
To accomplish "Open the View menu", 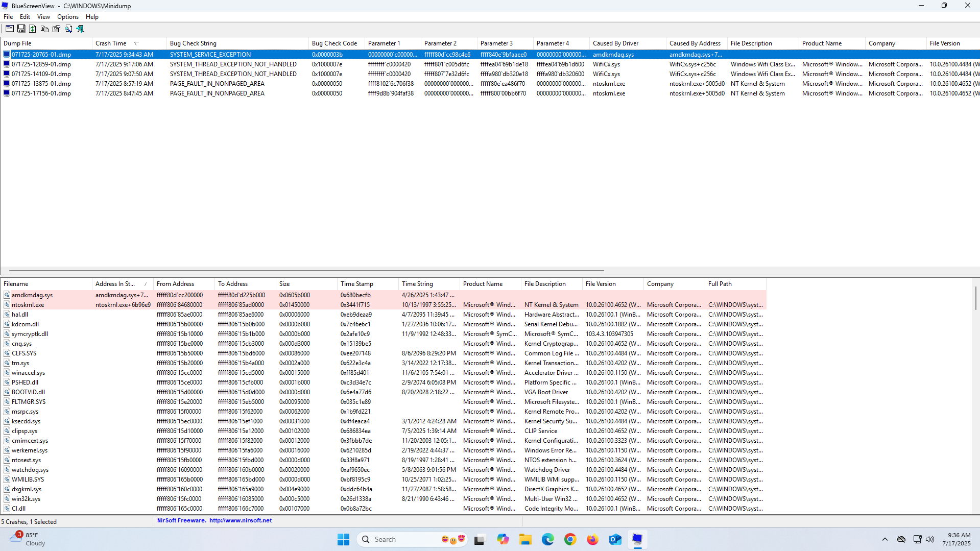I will (x=43, y=17).
